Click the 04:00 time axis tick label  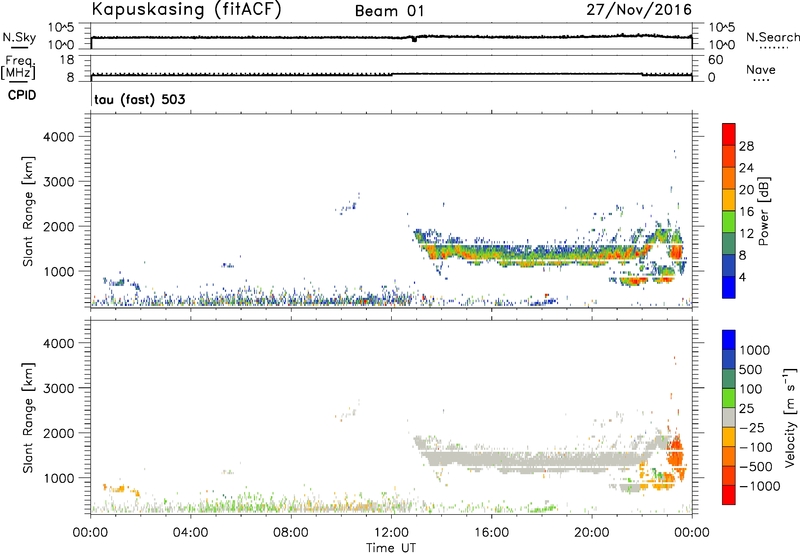pos(190,533)
